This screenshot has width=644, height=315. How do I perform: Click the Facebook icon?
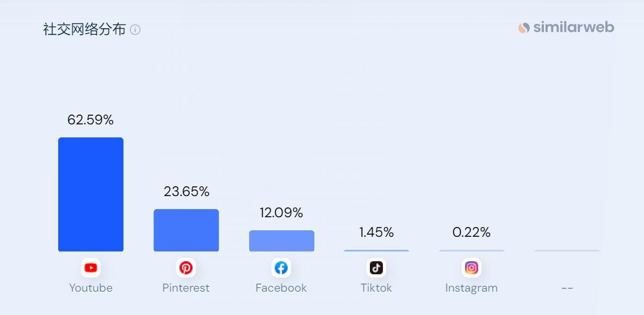tap(281, 268)
